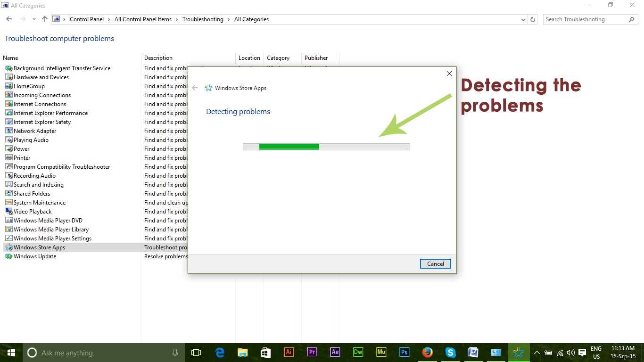Click the Hardware and Devices icon
This screenshot has width=644, height=362.
[8, 77]
